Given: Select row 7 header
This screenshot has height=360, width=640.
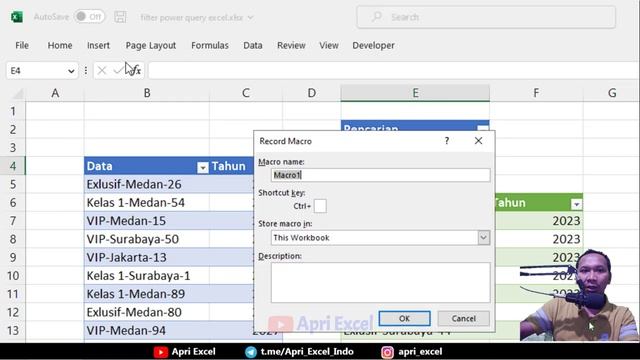Looking at the screenshot, I should point(13,221).
